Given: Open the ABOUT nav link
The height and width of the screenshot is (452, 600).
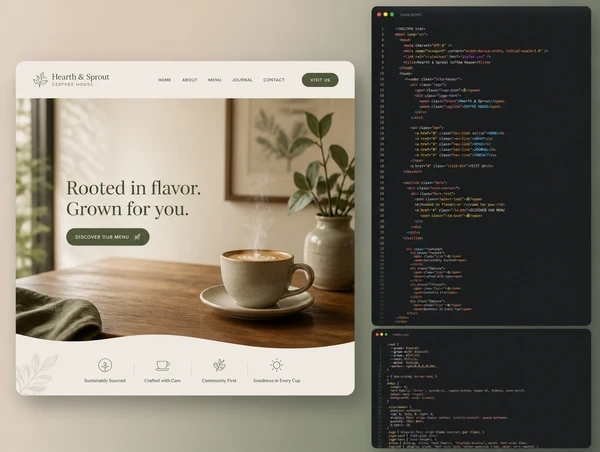Looking at the screenshot, I should click(x=190, y=80).
